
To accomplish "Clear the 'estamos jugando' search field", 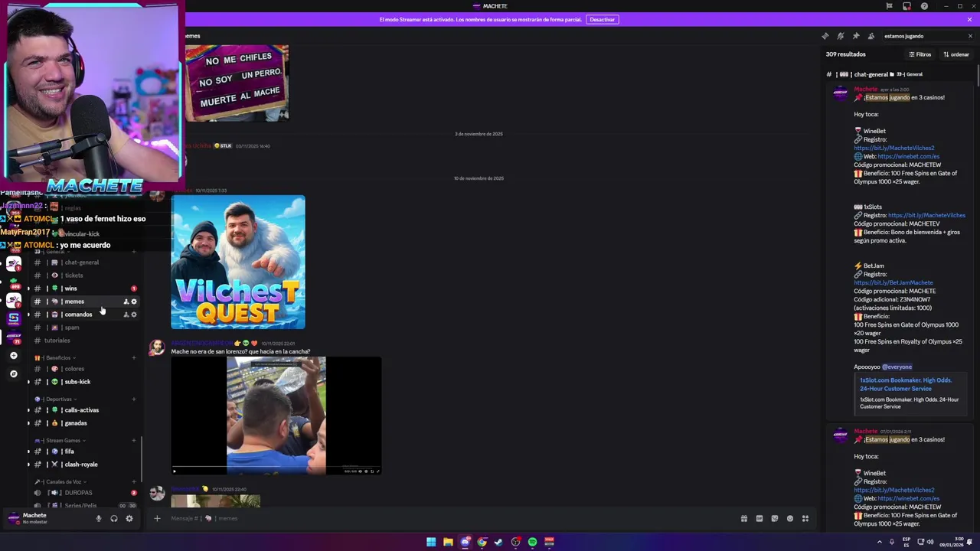I will point(970,36).
